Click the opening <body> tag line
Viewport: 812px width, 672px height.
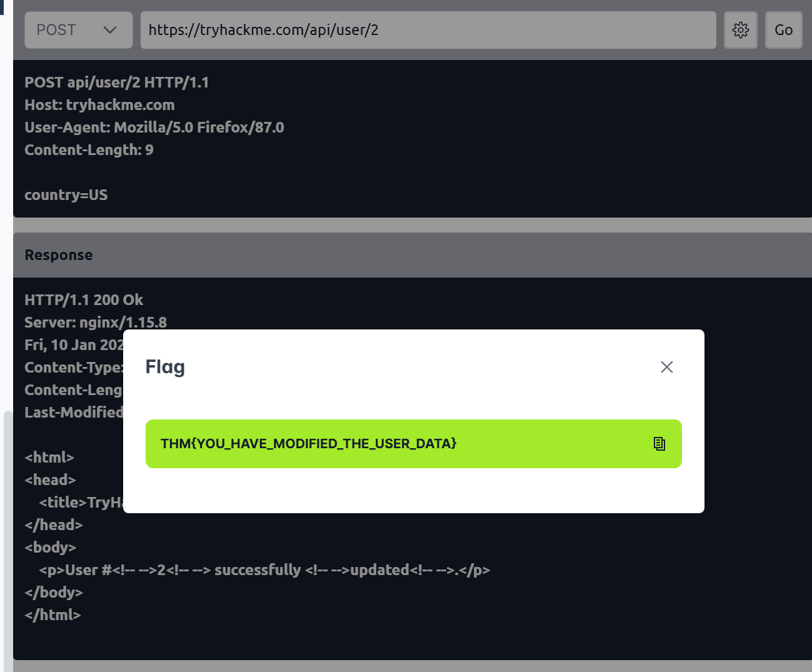(x=50, y=548)
